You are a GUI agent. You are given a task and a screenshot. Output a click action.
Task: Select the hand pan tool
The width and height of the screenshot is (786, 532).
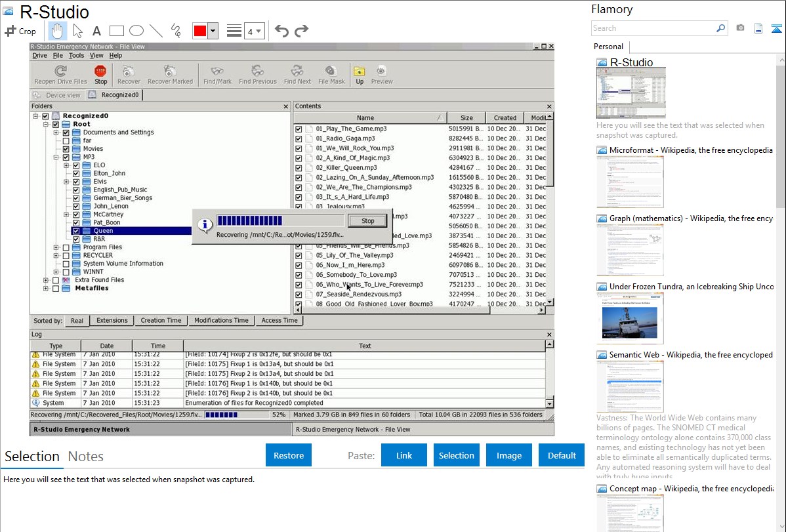[x=56, y=31]
